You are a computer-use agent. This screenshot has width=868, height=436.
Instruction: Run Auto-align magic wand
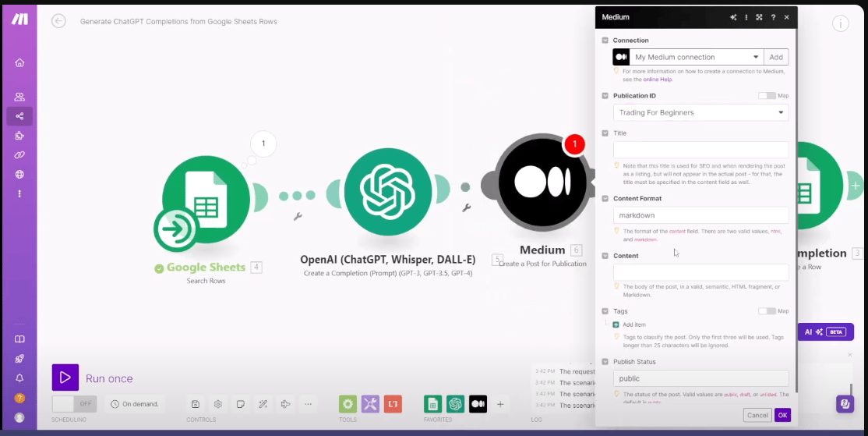point(263,405)
